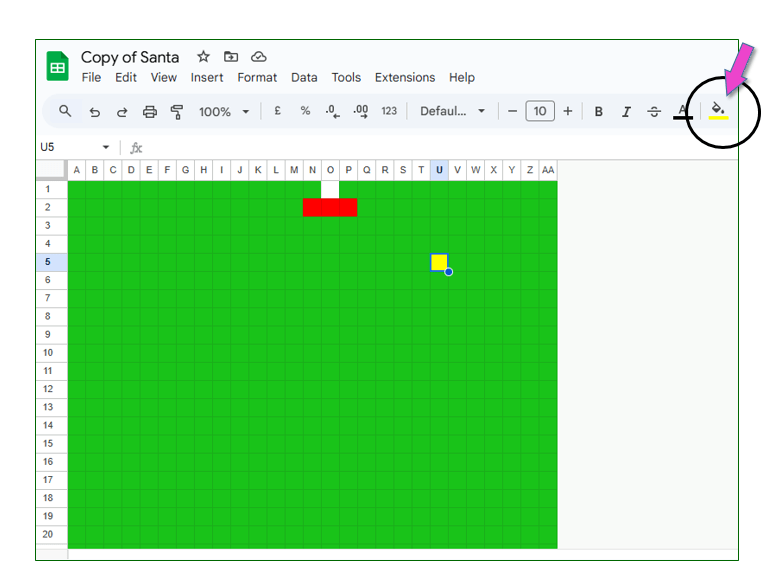Select the yellow filled cell U5
The height and width of the screenshot is (580, 769).
[x=439, y=262]
